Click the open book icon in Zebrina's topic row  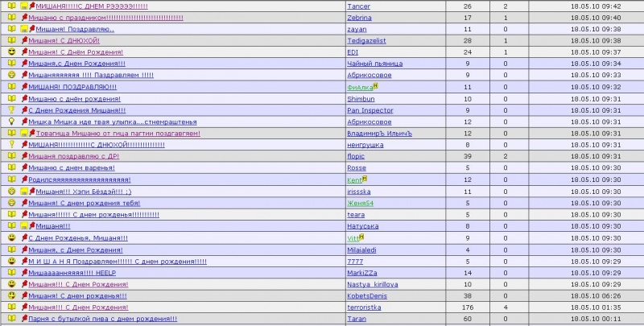(x=12, y=17)
